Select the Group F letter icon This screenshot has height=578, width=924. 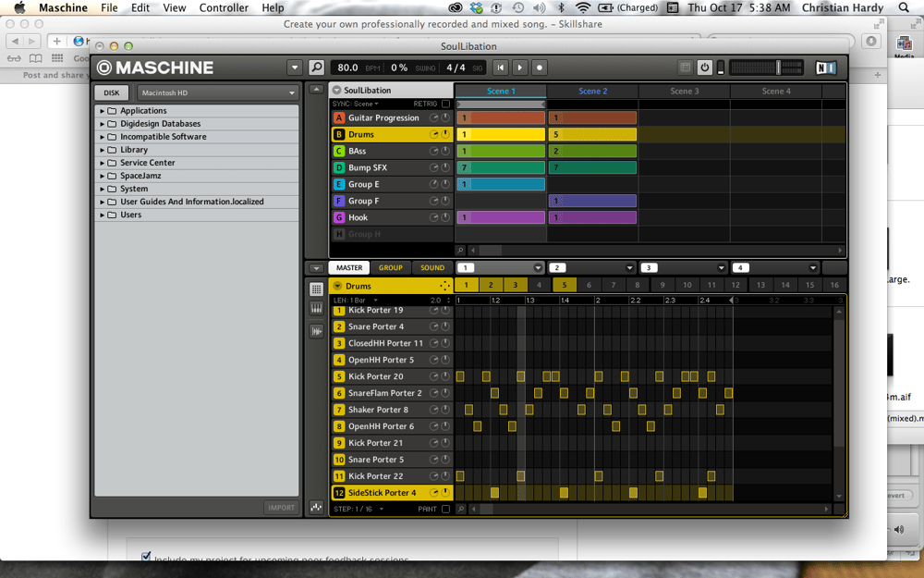(x=339, y=201)
